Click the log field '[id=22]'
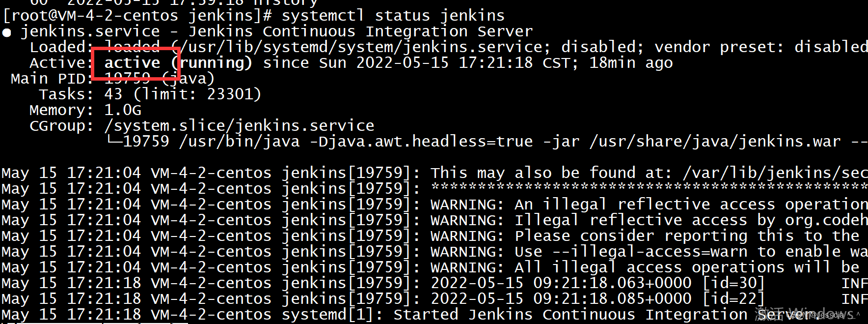 tap(733, 299)
